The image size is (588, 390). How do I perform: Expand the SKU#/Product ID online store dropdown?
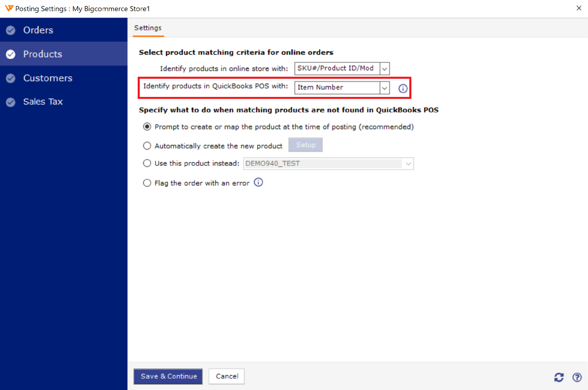coord(384,69)
